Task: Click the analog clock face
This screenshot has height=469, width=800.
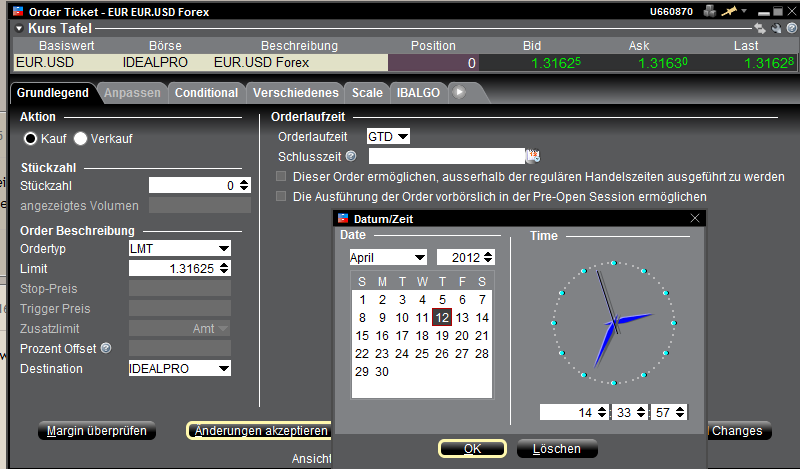Action: (x=613, y=324)
